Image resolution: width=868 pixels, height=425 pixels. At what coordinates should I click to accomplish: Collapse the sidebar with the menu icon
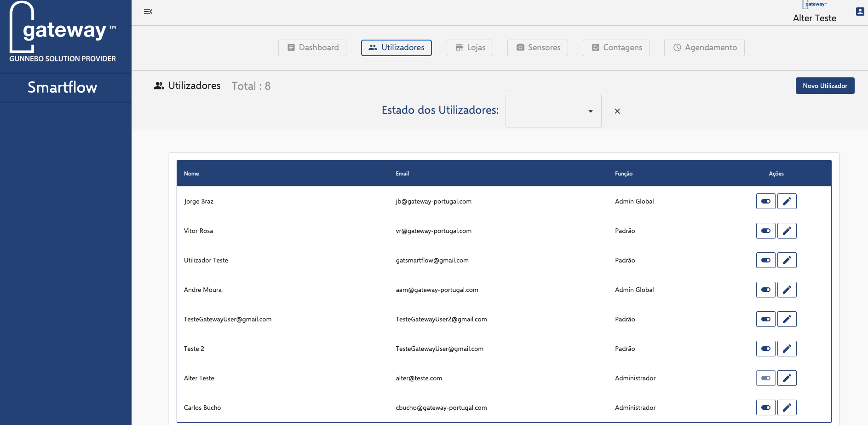148,12
